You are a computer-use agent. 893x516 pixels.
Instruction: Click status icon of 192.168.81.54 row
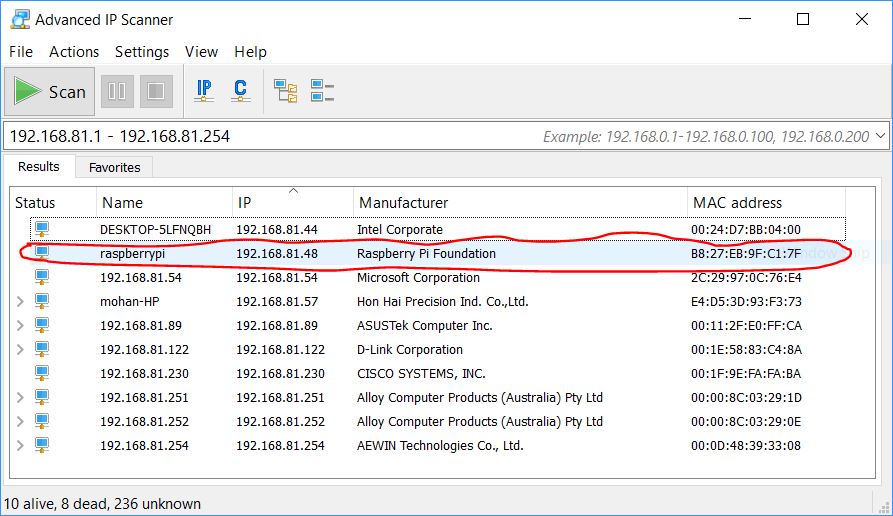(42, 277)
